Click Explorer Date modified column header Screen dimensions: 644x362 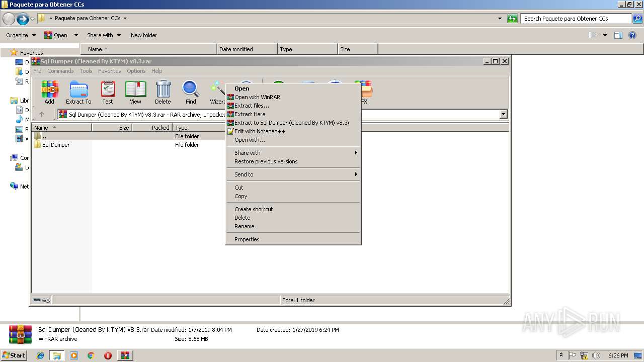point(247,49)
